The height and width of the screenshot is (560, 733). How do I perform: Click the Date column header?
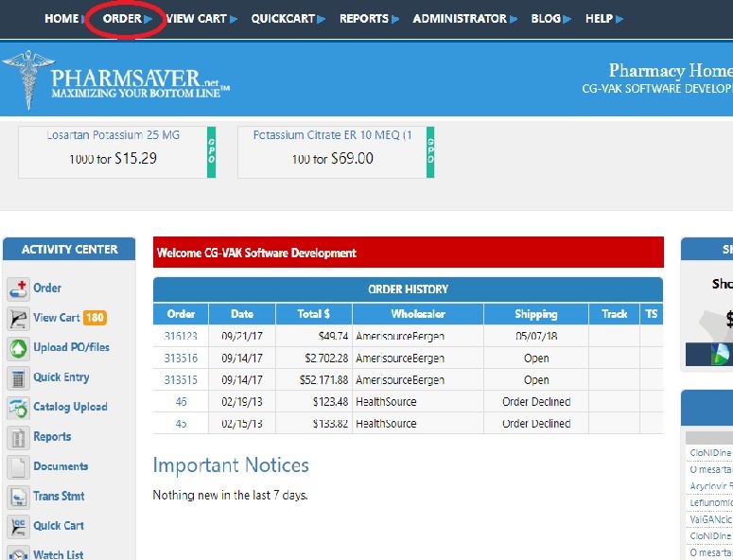(x=242, y=314)
